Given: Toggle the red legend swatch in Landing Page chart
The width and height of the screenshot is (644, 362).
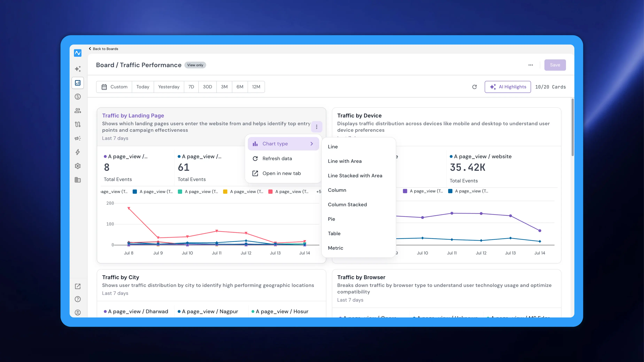Looking at the screenshot, I should tap(270, 192).
